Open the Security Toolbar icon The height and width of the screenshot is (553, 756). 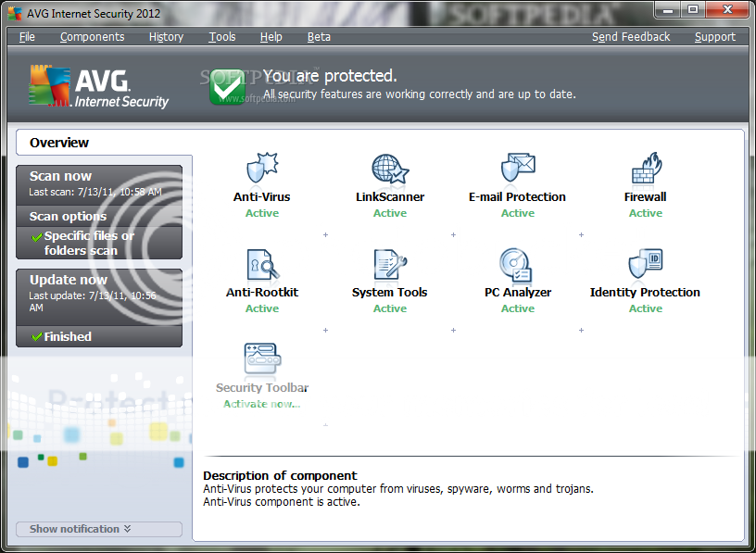pos(262,358)
